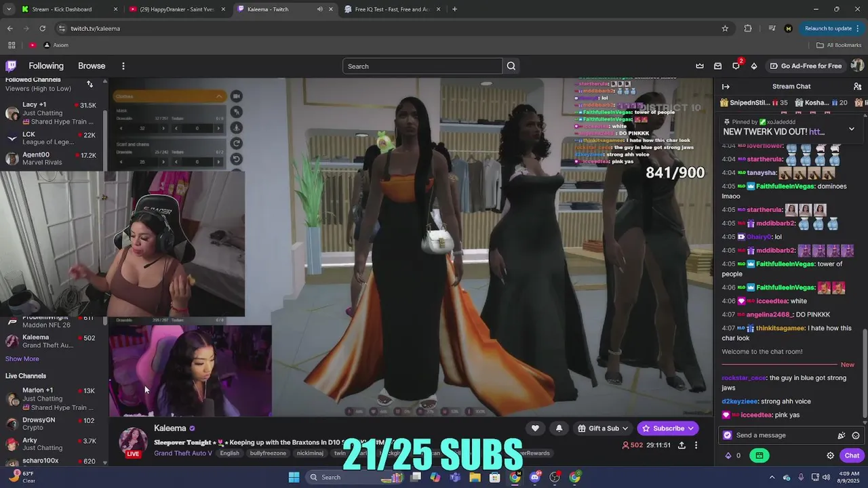The height and width of the screenshot is (488, 868).
Task: Switch to HappyDranker YouTube tab
Action: (178, 9)
